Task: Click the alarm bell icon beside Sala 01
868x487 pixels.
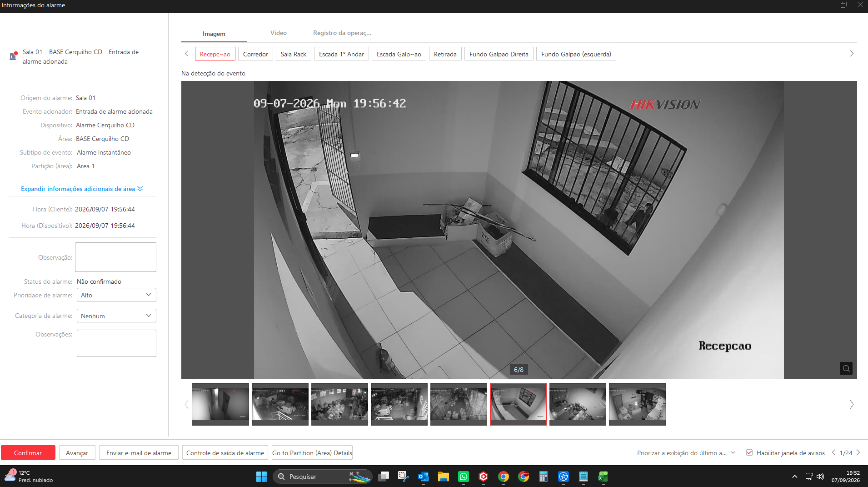Action: click(13, 56)
